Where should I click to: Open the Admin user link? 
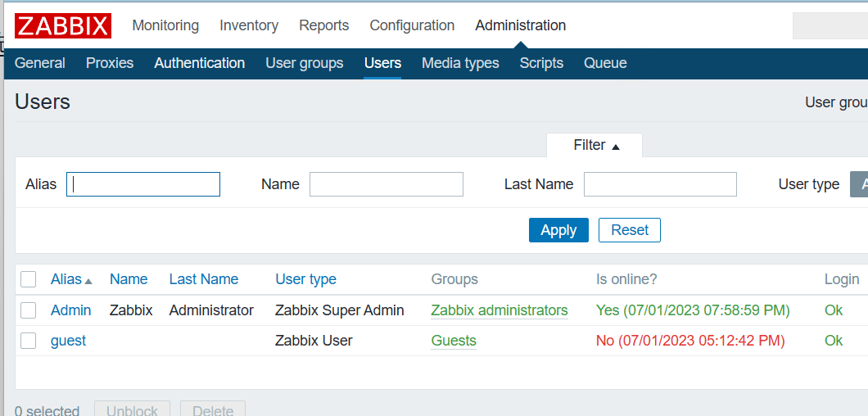(71, 310)
